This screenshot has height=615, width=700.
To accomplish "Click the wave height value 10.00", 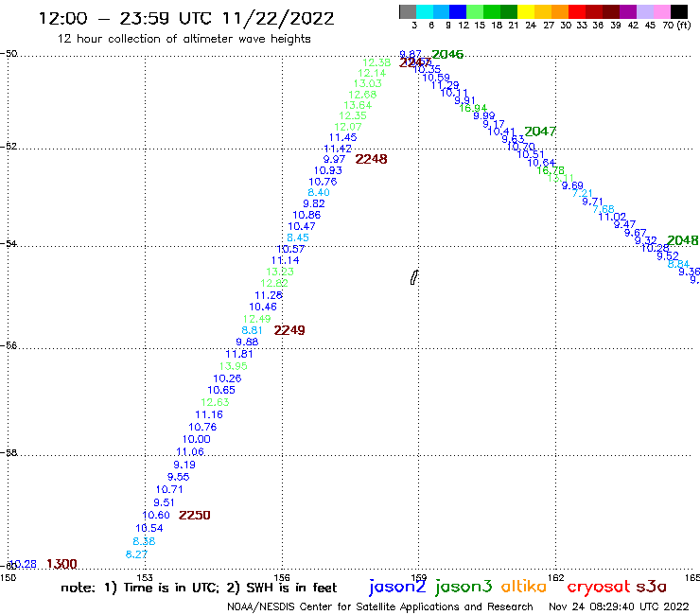I will pyautogui.click(x=196, y=439).
